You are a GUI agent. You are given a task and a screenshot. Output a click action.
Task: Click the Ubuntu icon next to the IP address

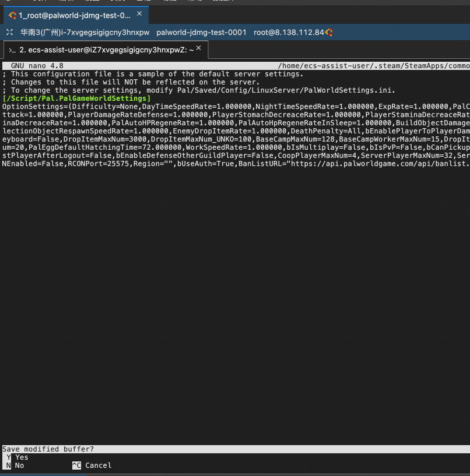click(x=329, y=32)
